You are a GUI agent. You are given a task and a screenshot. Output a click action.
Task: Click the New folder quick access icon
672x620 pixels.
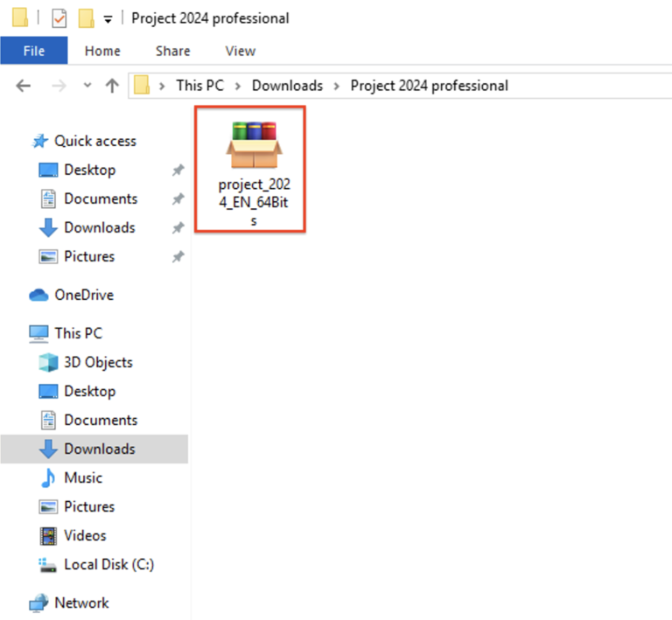86,18
